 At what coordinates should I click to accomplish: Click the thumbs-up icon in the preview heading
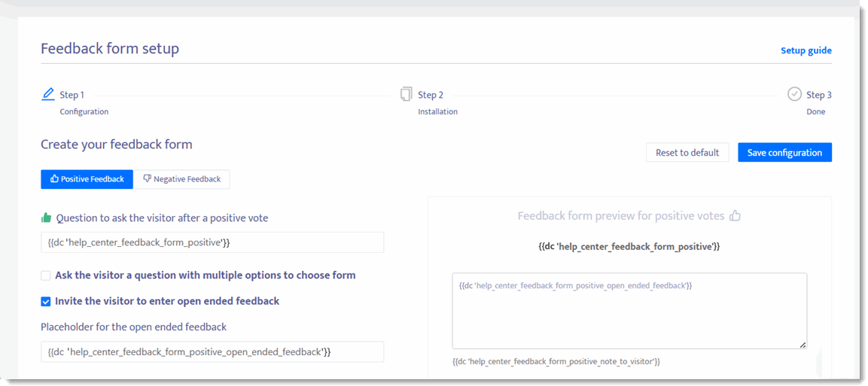(736, 216)
